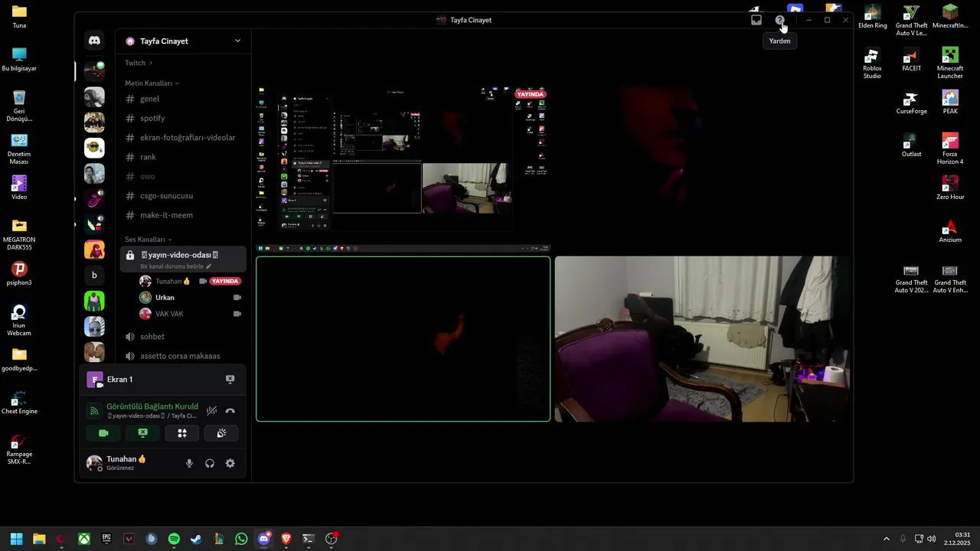Collapse the Metin Kanalları category

pos(152,83)
